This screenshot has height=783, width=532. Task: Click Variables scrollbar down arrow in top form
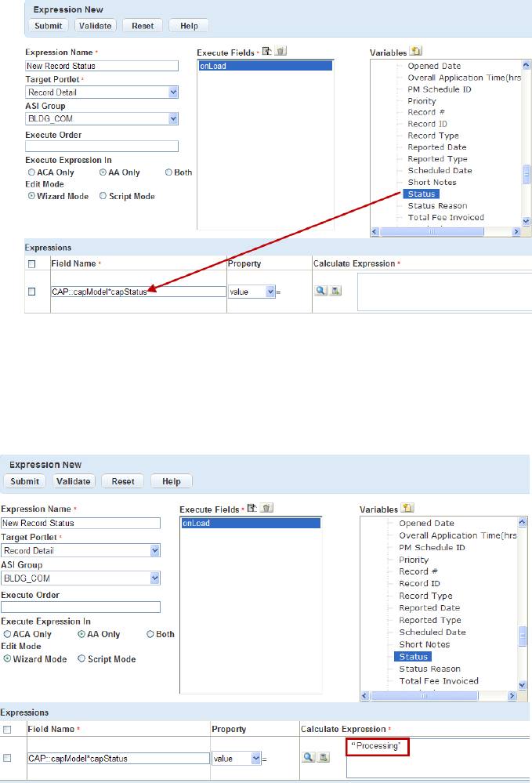pos(526,221)
